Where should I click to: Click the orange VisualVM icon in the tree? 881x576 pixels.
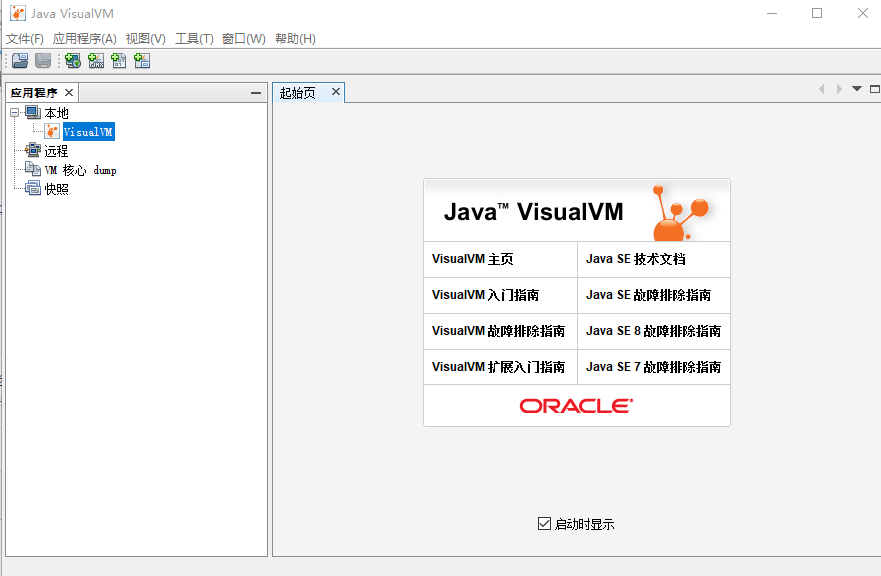pos(52,131)
